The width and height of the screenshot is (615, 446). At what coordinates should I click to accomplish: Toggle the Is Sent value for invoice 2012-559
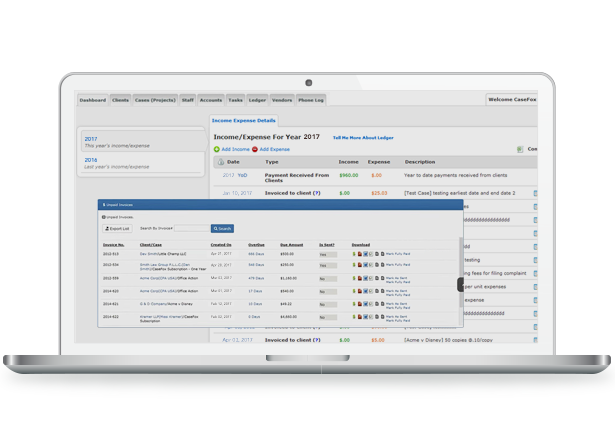pos(325,279)
